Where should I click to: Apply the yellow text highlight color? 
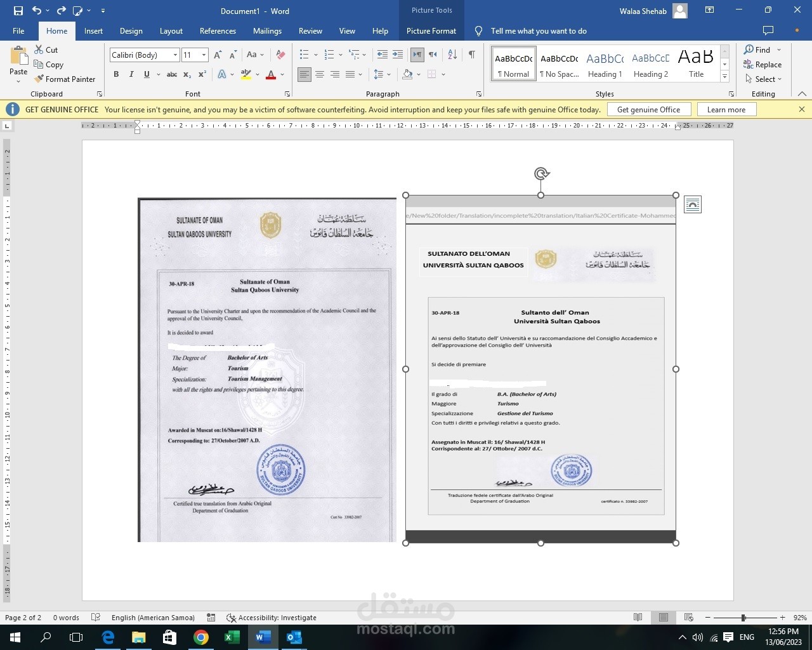tap(246, 74)
